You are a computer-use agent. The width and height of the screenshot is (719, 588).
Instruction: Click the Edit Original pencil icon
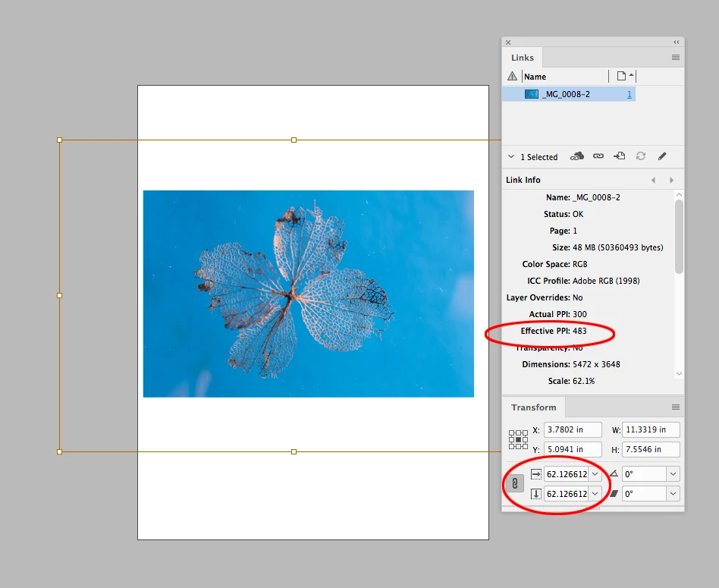pyautogui.click(x=661, y=156)
